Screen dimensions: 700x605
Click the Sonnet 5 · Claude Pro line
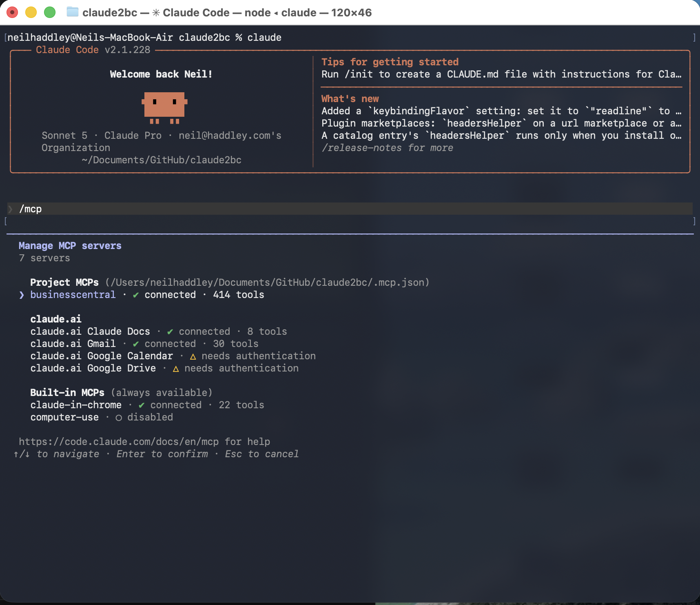pos(162,136)
